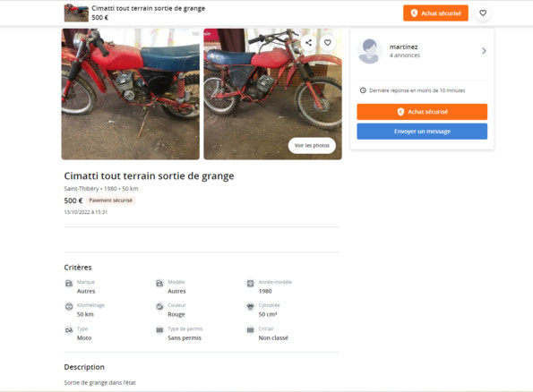Click the Kilométrage gauge icon

point(69,306)
